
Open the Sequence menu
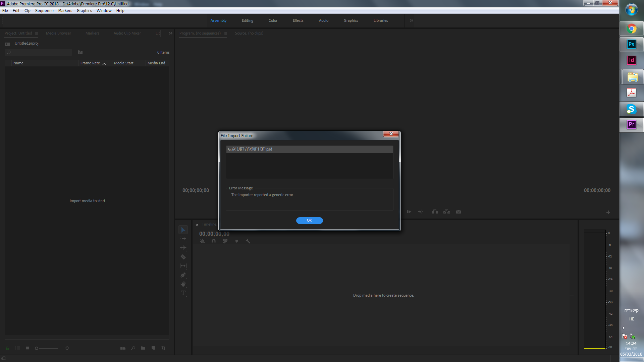click(x=44, y=11)
